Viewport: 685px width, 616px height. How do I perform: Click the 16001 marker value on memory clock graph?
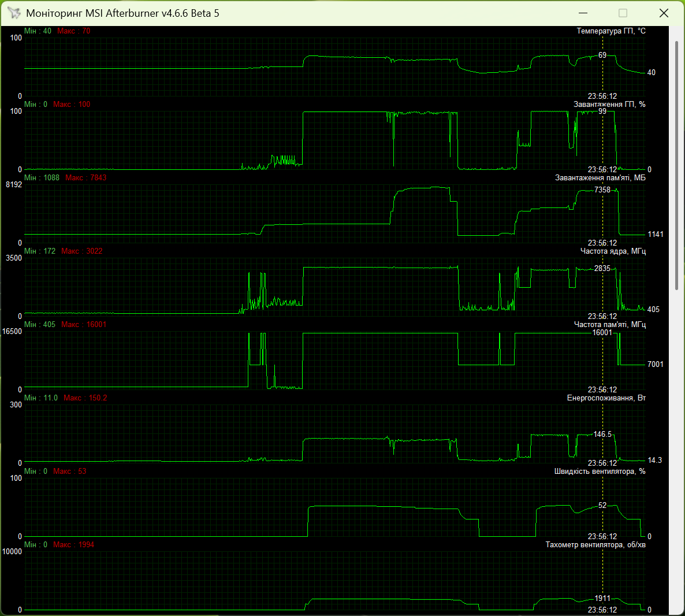[602, 333]
